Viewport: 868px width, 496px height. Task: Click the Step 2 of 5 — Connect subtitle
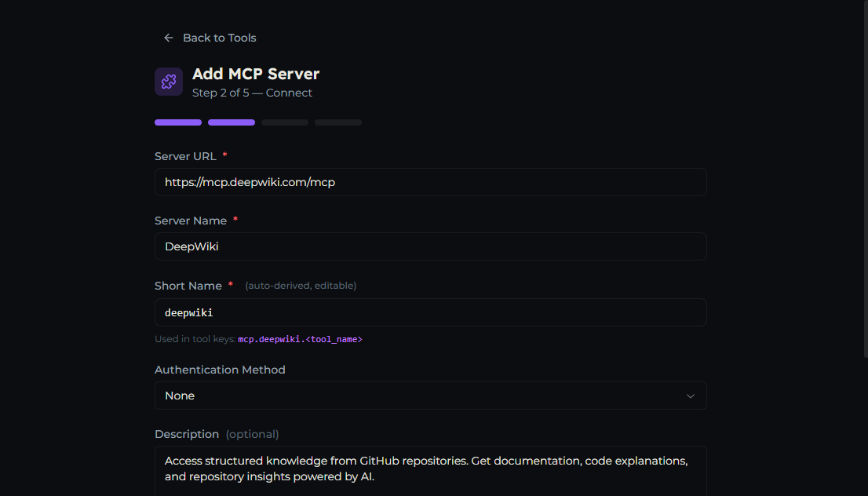coord(252,93)
